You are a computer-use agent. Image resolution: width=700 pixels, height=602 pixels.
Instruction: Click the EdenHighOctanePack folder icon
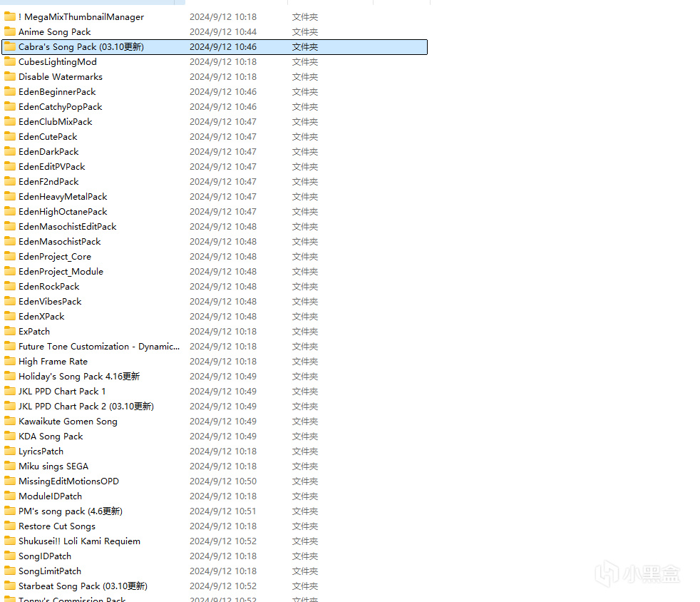(x=10, y=212)
